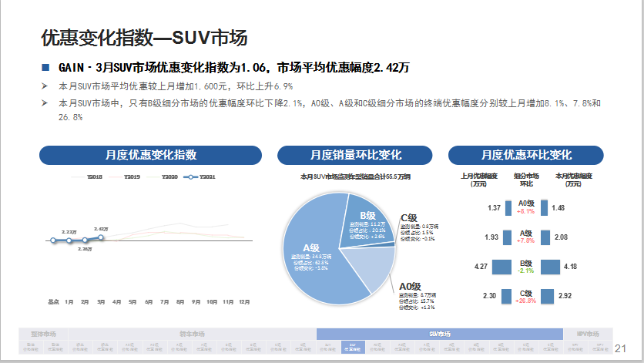Click the 月度销量环比变化 header button

coord(355,155)
